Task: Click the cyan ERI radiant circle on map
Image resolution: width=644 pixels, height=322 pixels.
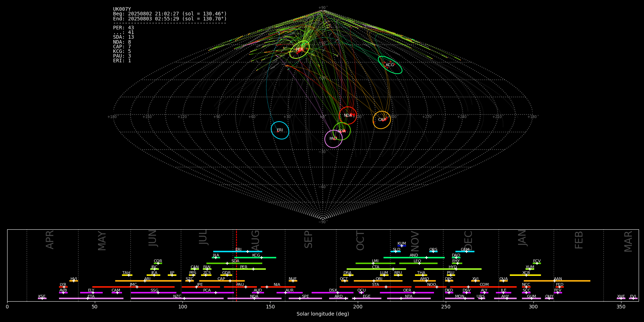Action: coord(280,130)
